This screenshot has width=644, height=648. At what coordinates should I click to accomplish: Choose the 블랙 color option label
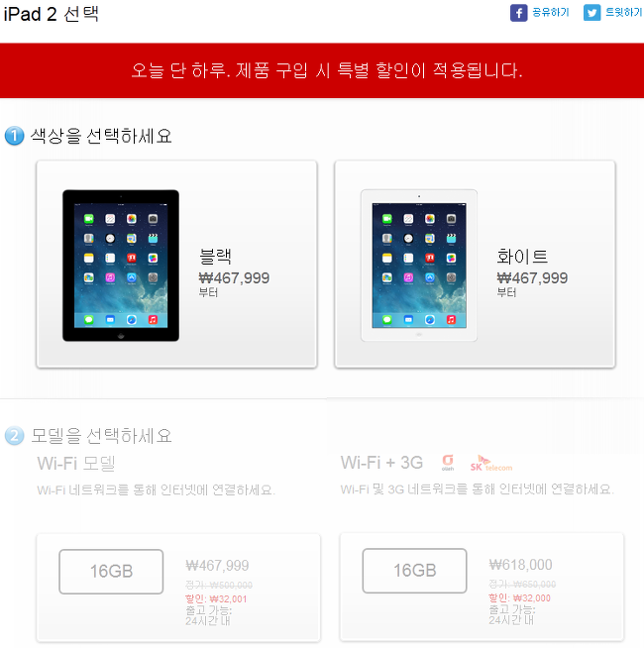215,257
